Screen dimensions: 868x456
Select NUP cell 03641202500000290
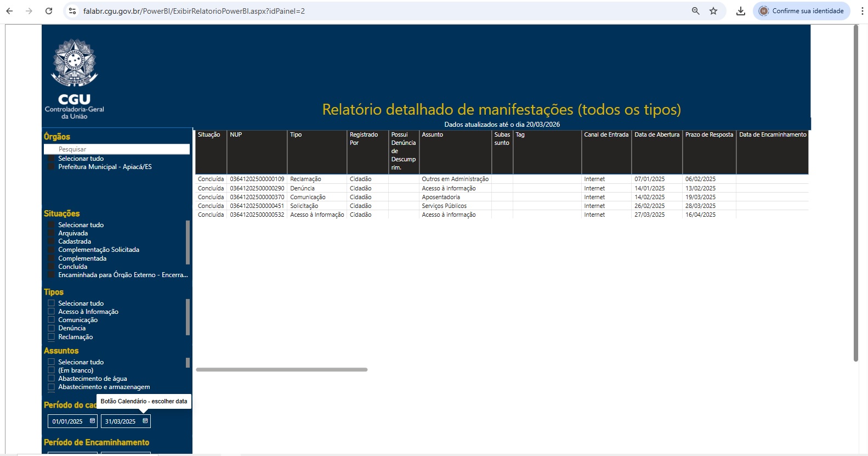[x=257, y=188]
